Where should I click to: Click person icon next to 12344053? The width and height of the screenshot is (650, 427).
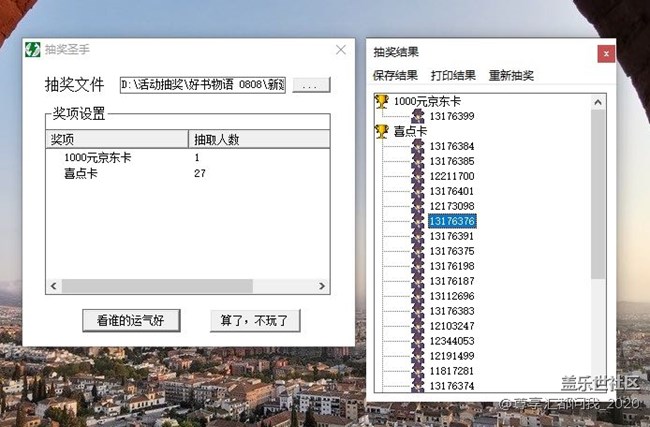click(x=418, y=341)
